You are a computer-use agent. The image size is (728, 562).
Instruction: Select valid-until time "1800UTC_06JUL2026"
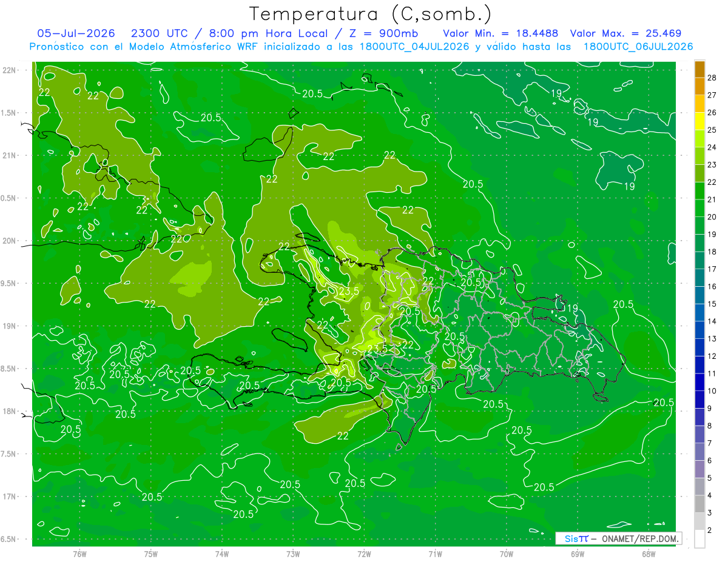[x=638, y=47]
